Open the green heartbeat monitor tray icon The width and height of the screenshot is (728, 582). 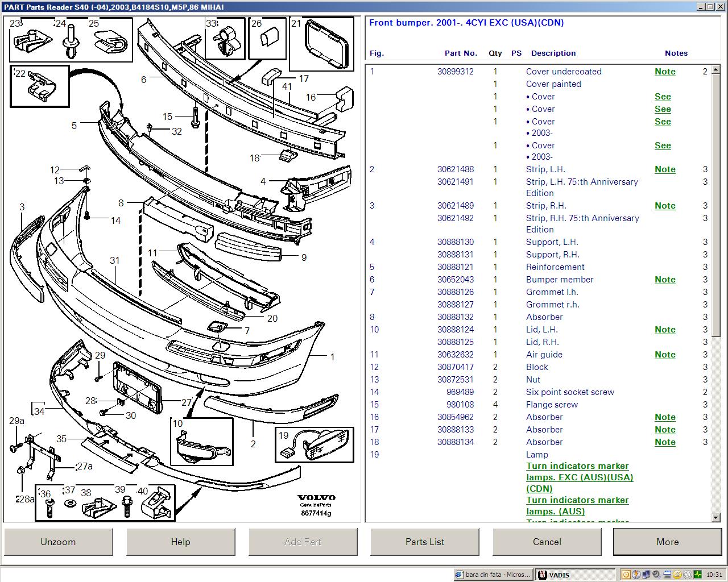point(698,575)
